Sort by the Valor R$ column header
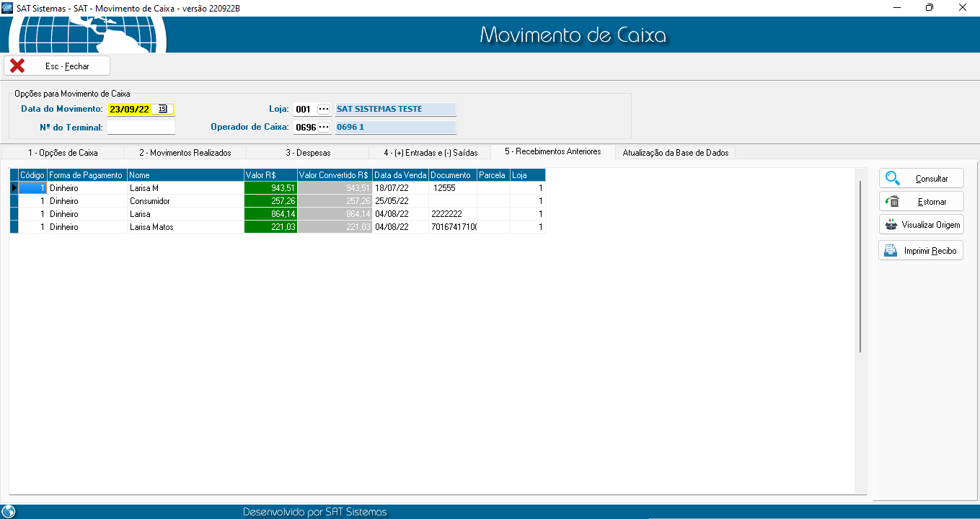This screenshot has height=519, width=980. pos(270,175)
